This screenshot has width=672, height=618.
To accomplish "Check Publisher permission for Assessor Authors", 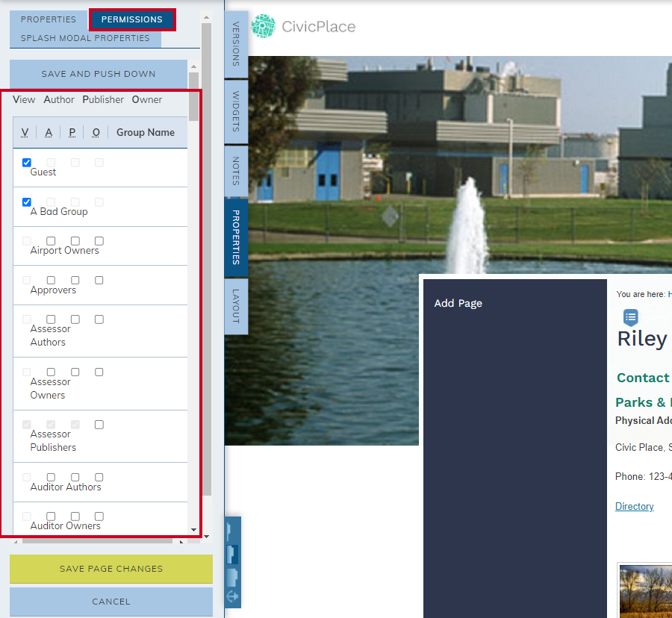I will pos(75,319).
